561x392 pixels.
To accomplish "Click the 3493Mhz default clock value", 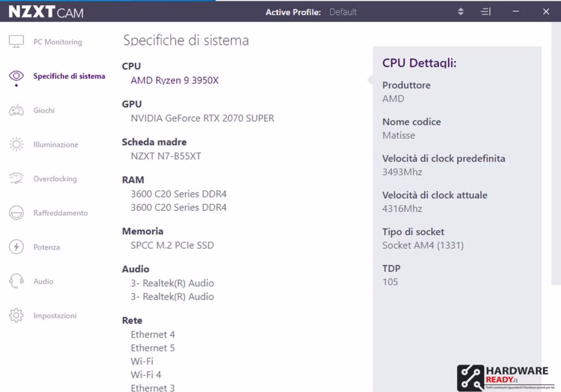I will click(402, 172).
